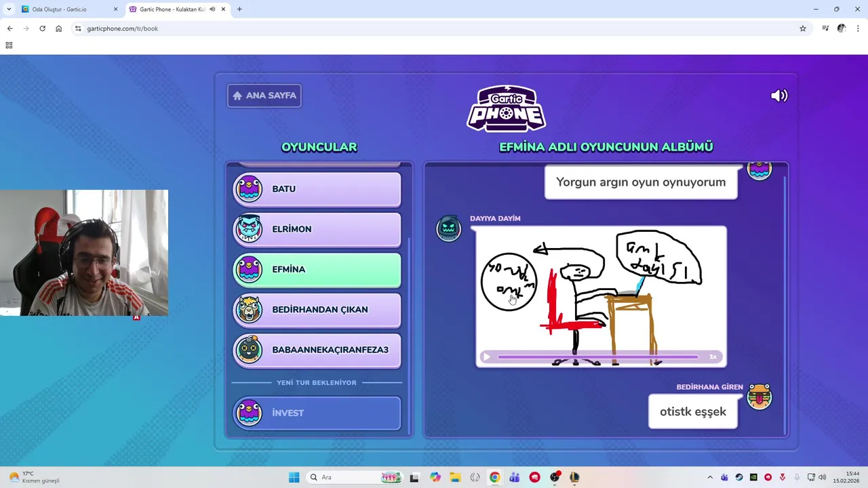Open volume control in system tray
The height and width of the screenshot is (488, 868).
pos(822,477)
